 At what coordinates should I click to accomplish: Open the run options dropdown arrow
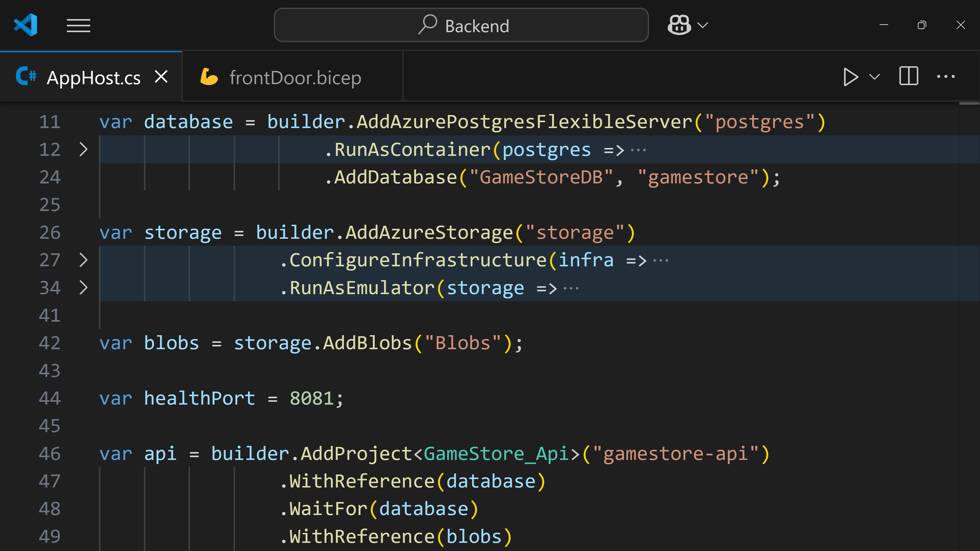[875, 77]
